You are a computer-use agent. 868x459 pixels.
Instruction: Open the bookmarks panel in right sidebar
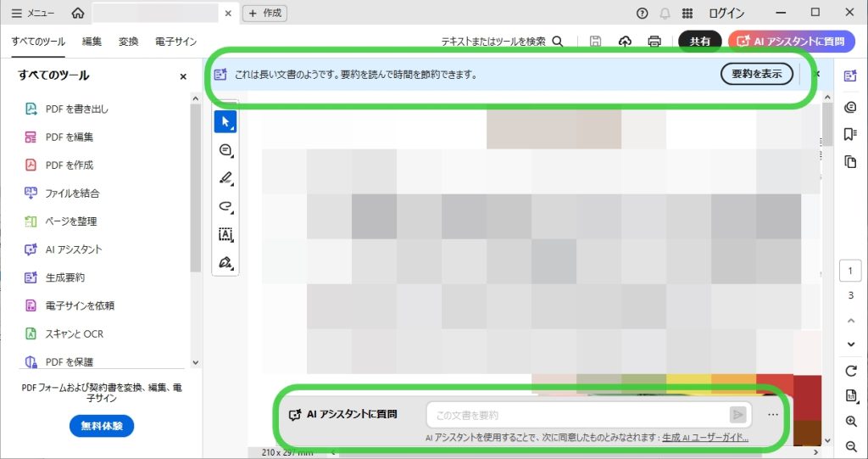click(850, 134)
